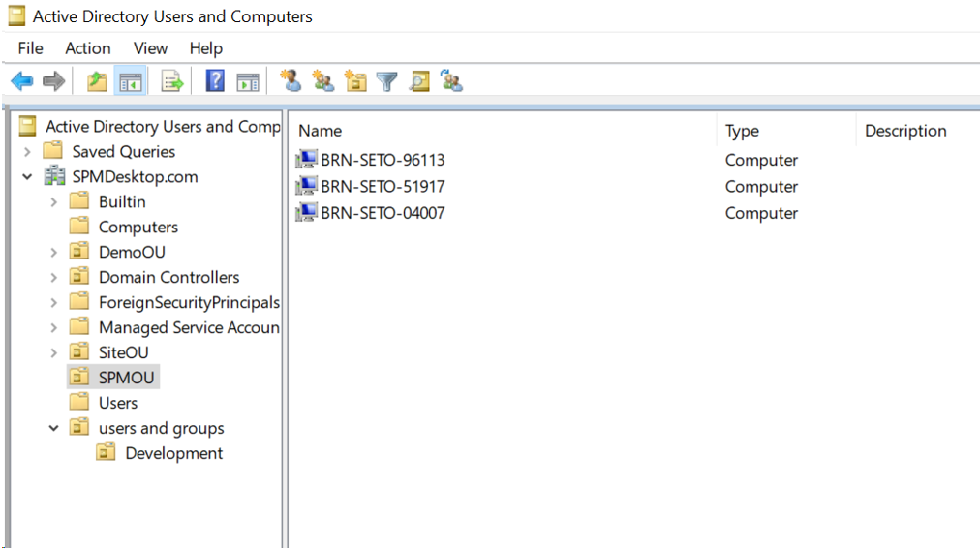980x548 pixels.
Task: Create a new user with the toolbar icon
Action: point(291,81)
